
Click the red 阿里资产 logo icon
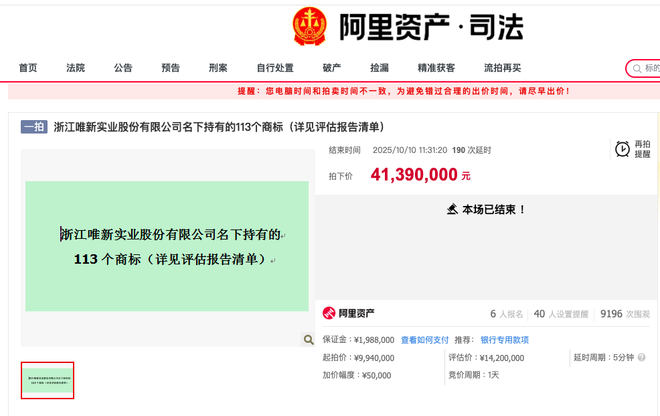point(329,314)
